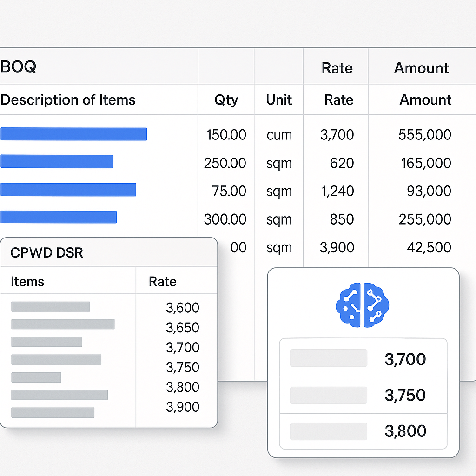Click the BOQ rate cell 620
Screen dimensions: 476x476
point(342,163)
